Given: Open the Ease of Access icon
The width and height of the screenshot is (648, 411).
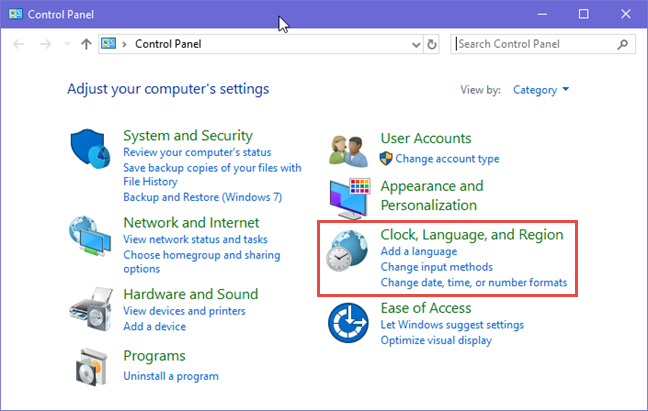Looking at the screenshot, I should point(348,323).
